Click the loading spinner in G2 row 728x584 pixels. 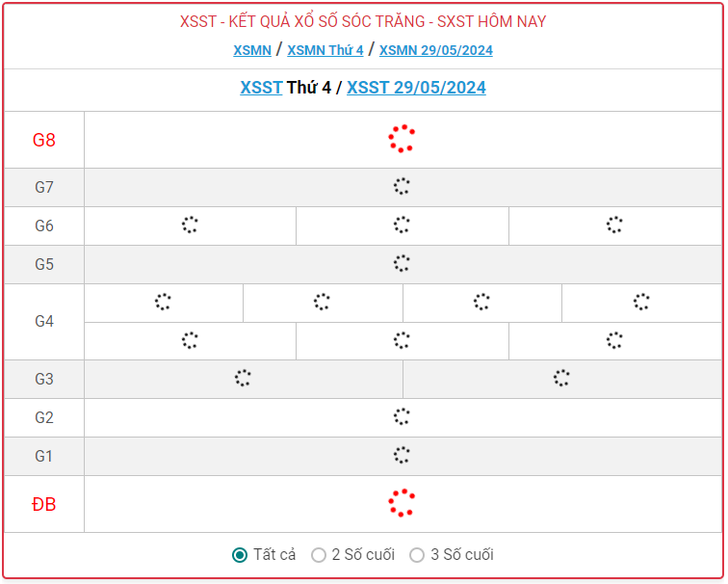click(402, 416)
